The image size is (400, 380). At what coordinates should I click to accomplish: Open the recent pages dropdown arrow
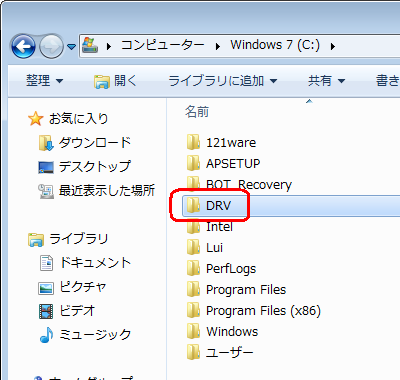point(71,46)
